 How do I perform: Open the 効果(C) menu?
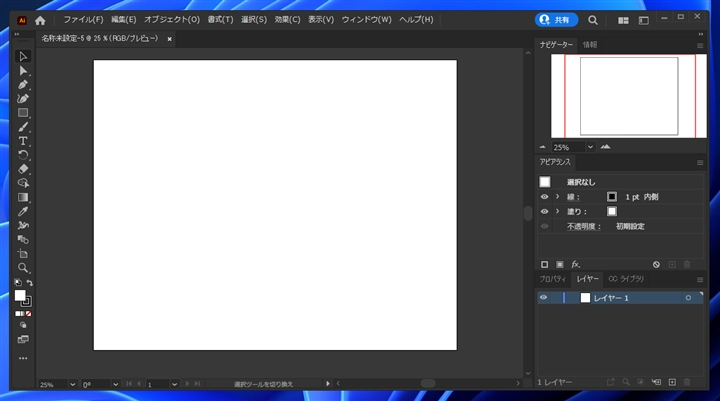tap(287, 20)
